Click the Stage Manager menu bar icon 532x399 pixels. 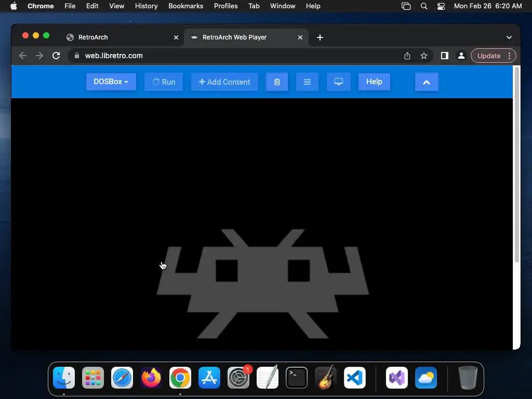(406, 6)
